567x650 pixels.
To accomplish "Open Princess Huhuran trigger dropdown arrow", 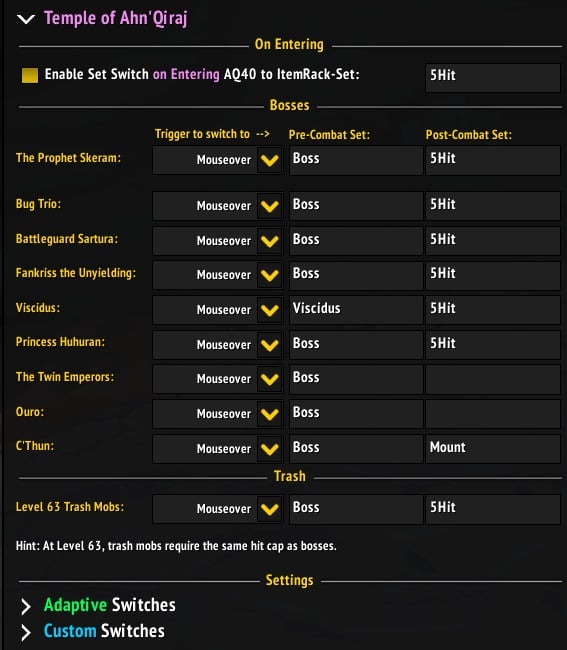I will [270, 344].
